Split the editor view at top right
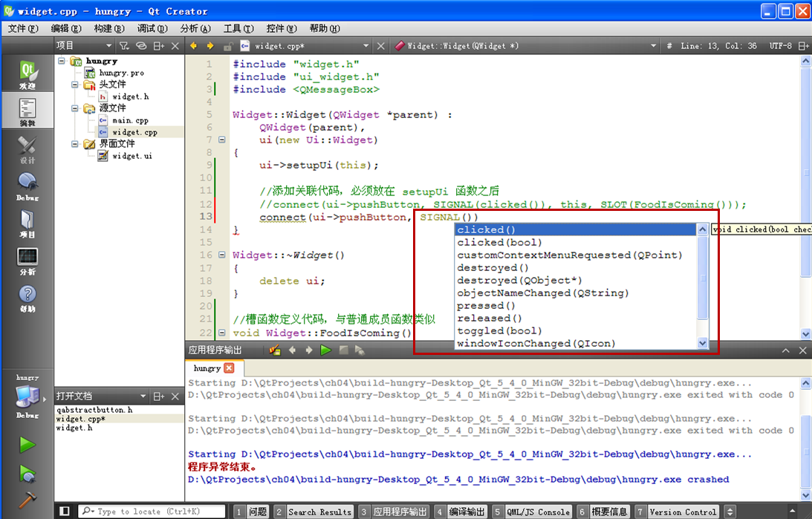The width and height of the screenshot is (812, 519). point(803,46)
